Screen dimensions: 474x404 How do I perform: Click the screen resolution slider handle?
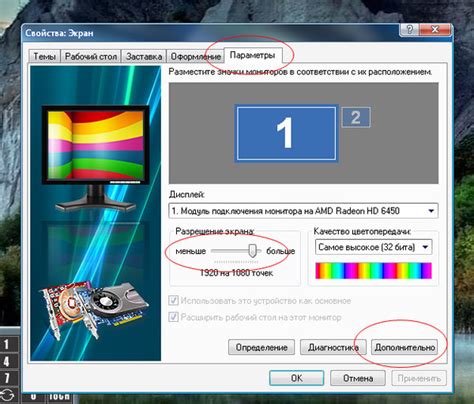click(253, 251)
